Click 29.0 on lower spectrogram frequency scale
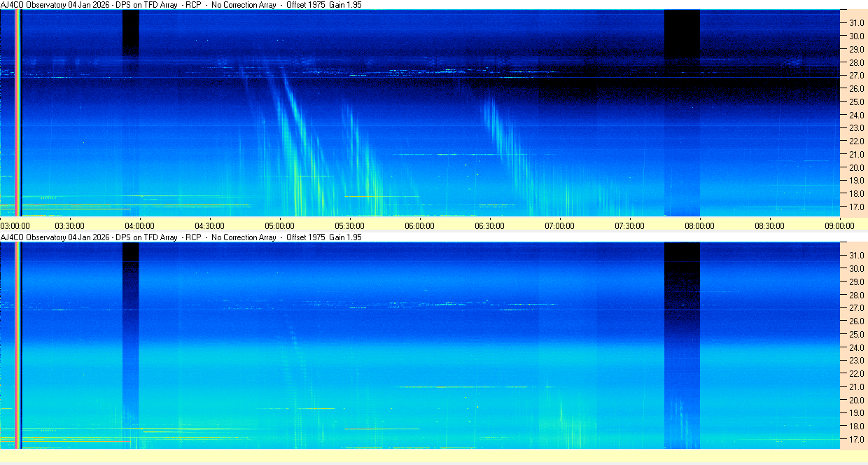Image resolution: width=868 pixels, height=465 pixels. coord(857,282)
